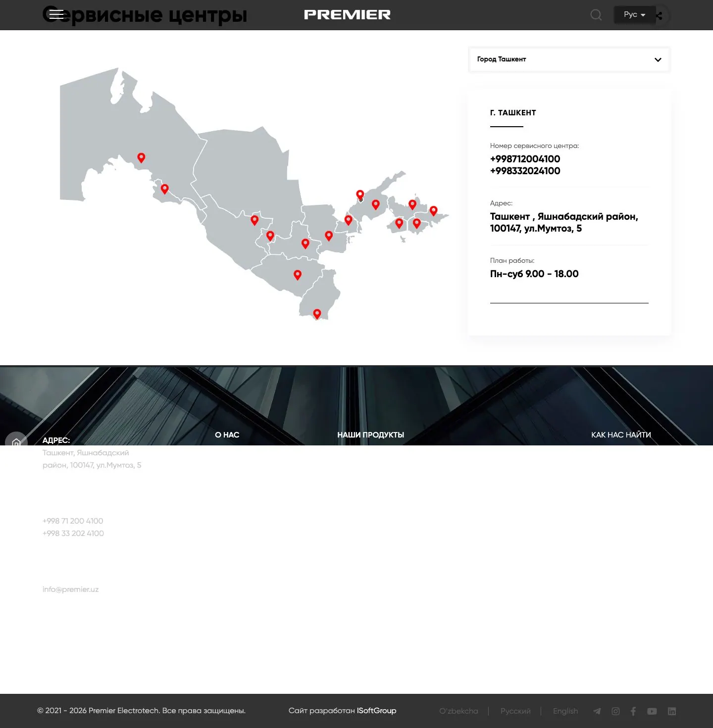713x728 pixels.
Task: Click the work hours Пн-суб 9.00 - 18.00
Action: tap(534, 274)
